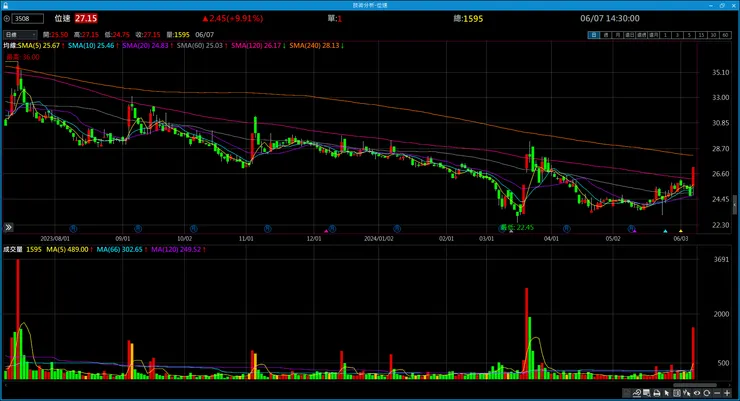Zoom in chart with plus icon

[x=727, y=393]
